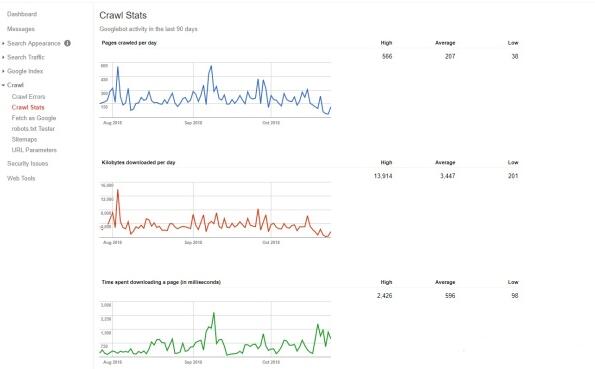Open URL Parameters settings
The width and height of the screenshot is (595, 369).
tap(34, 150)
